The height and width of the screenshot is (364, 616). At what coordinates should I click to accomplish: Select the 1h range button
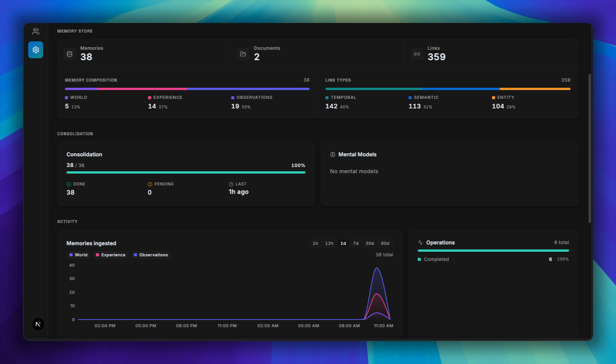315,243
